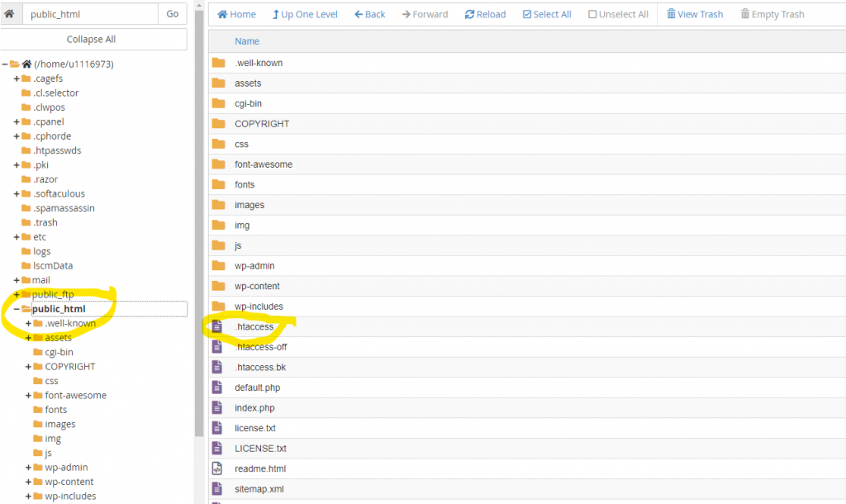Click Select All checkbox button

[x=546, y=14]
